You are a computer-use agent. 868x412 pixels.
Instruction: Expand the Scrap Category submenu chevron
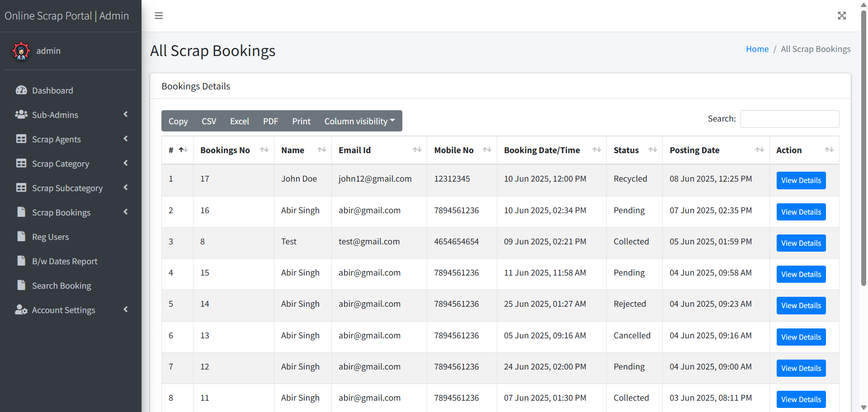click(x=126, y=163)
